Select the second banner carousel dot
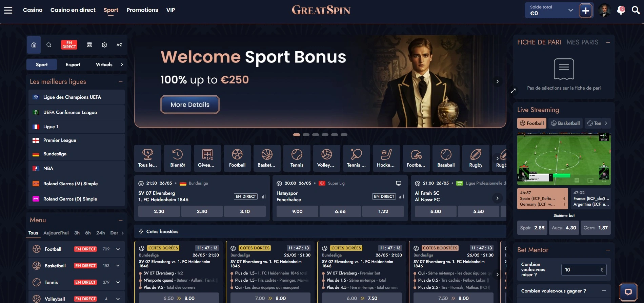Screen dimensions: 644x303 tap(306, 135)
